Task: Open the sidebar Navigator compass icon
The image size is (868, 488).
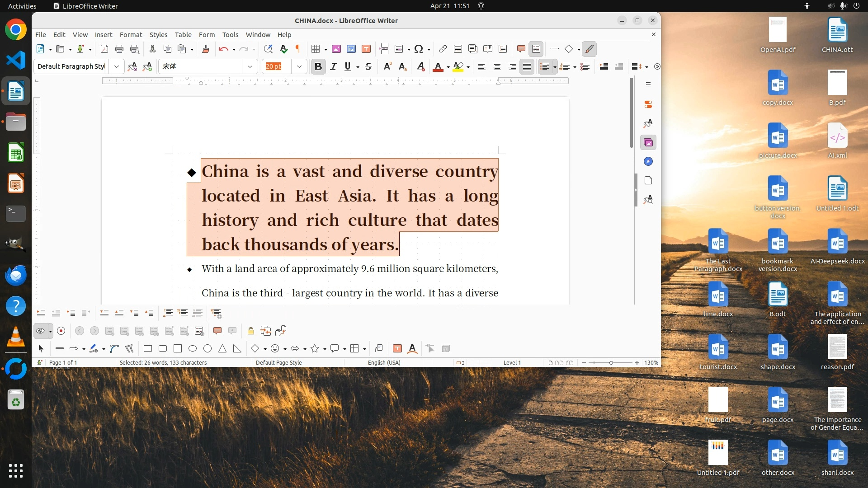Action: coord(648,161)
